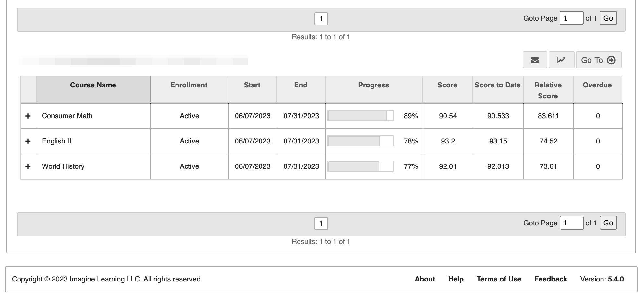The width and height of the screenshot is (644, 298).
Task: Open the Terms of Use link
Action: coord(499,279)
